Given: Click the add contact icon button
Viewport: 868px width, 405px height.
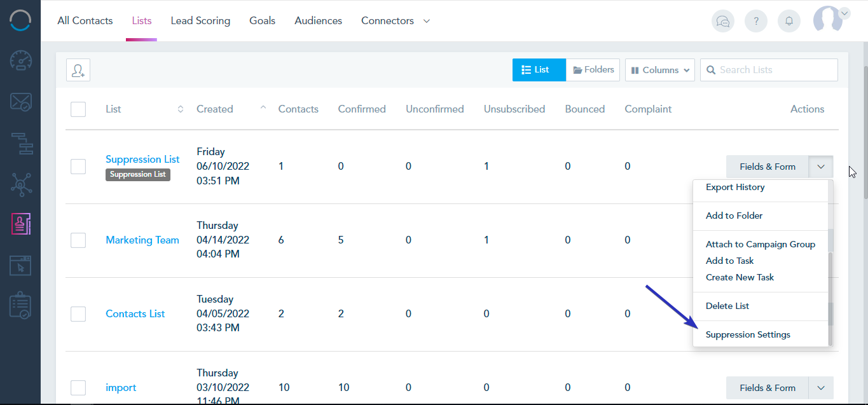Looking at the screenshot, I should pyautogui.click(x=78, y=70).
